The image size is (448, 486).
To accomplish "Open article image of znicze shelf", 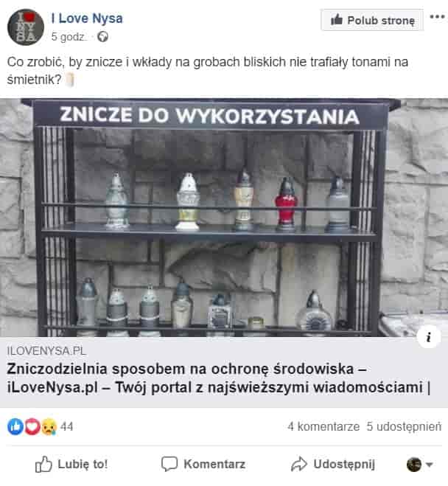I will (x=224, y=218).
